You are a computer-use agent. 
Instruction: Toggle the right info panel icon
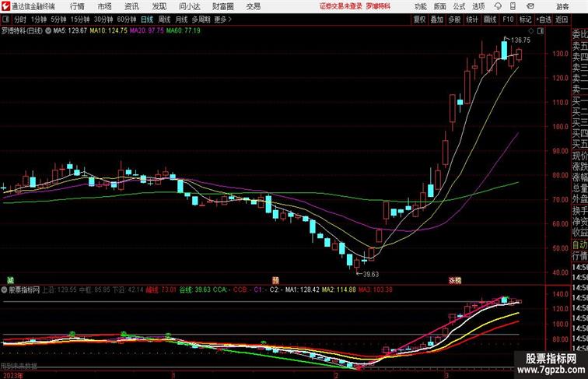[541, 31]
